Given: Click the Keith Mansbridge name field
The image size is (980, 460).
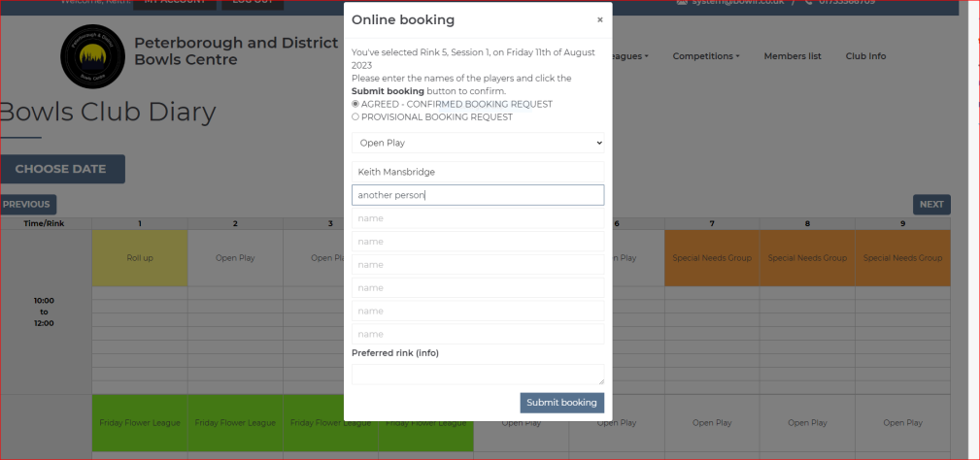Looking at the screenshot, I should click(x=478, y=172).
